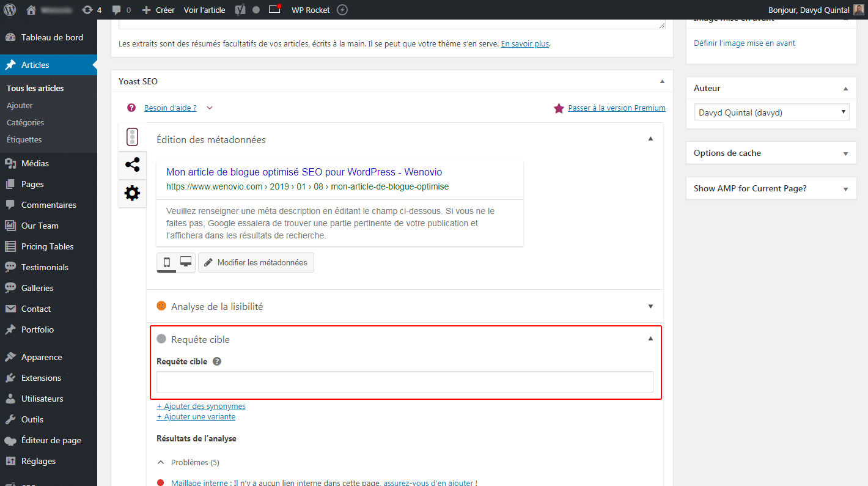868x486 pixels.
Task: Click notification box icon with red dot
Action: click(x=275, y=9)
